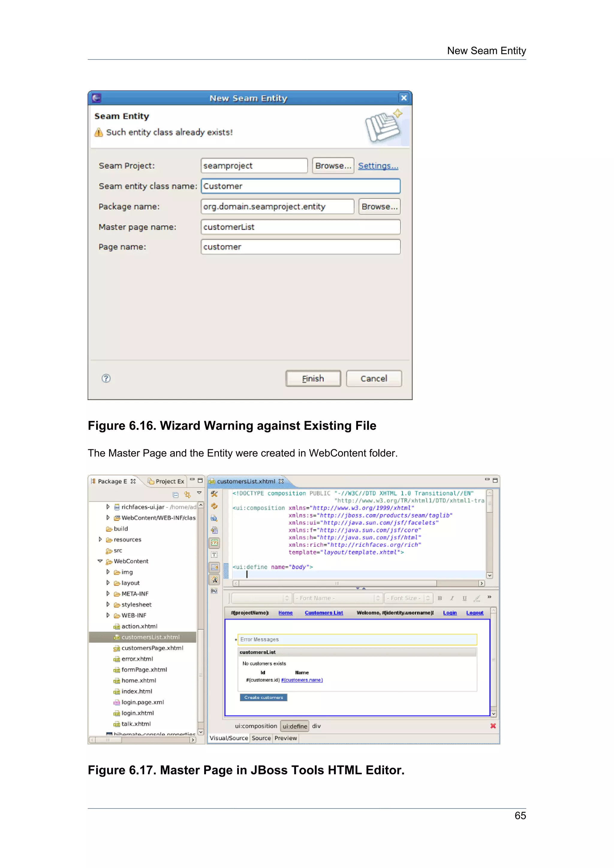Click the rotate editors layout icon
Viewport: 614px width, 868px height.
pos(214,531)
